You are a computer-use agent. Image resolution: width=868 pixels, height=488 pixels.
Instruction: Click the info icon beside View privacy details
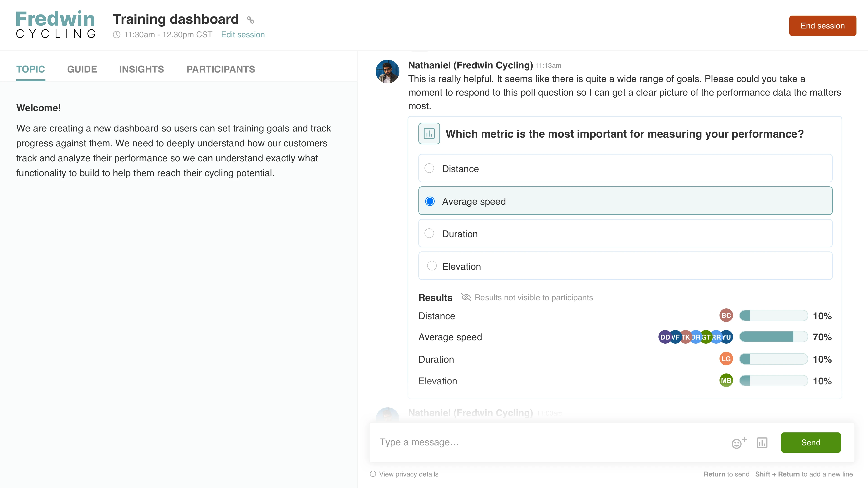[373, 474]
